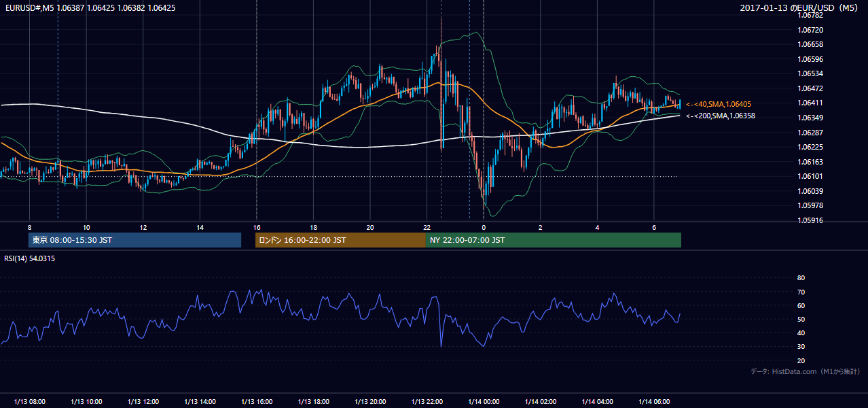Click the 1/13 14:00 date label
Viewport: 868px width, 408px height.
200,402
